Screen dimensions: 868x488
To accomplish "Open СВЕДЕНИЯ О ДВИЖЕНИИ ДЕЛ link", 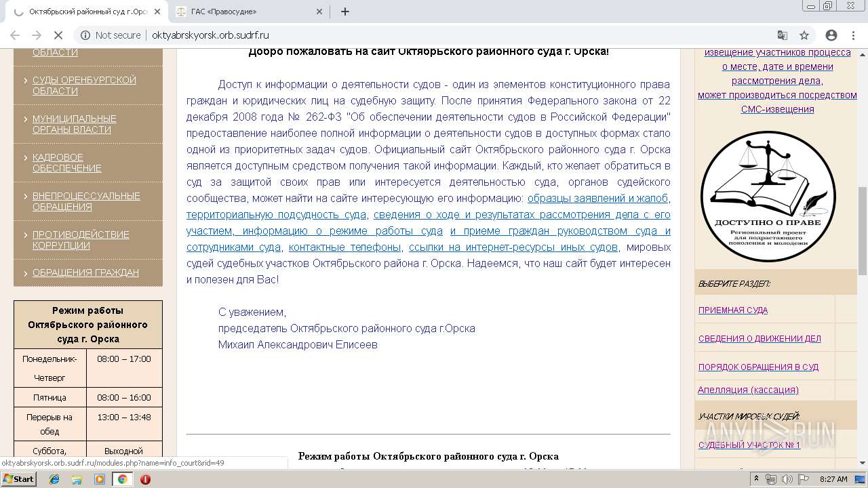I will [x=759, y=338].
